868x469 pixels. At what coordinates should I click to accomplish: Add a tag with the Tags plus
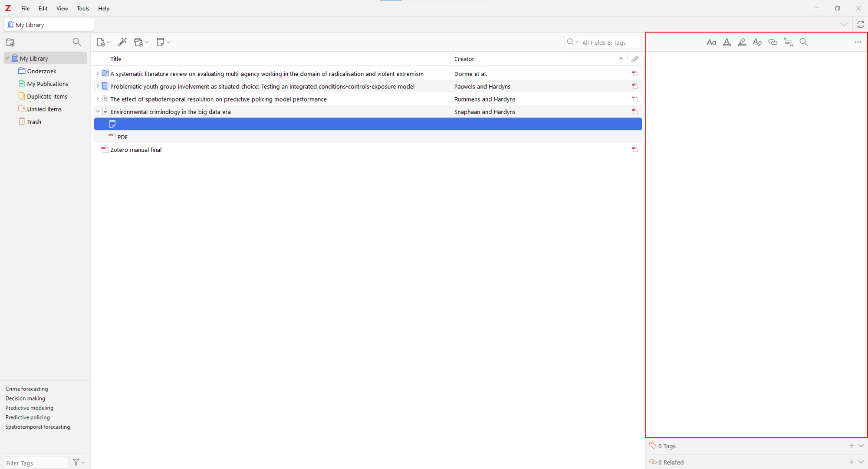coord(852,446)
